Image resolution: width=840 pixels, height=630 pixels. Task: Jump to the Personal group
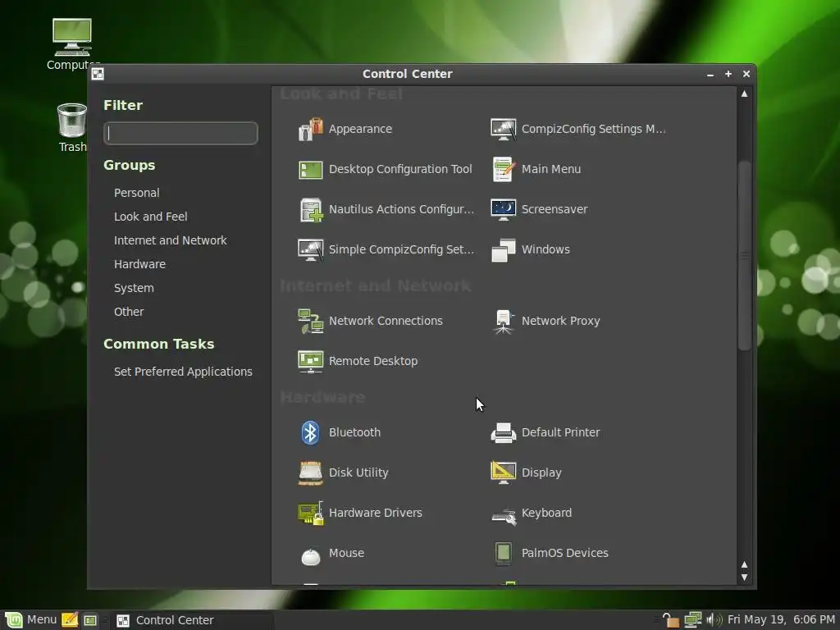tap(137, 193)
